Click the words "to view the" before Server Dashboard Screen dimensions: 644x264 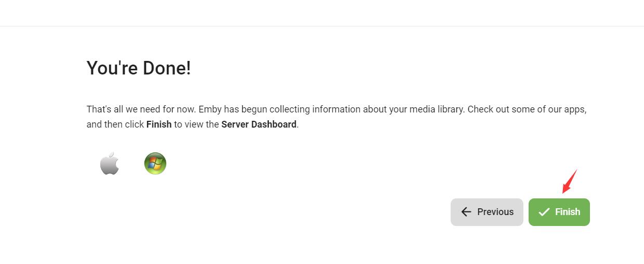point(196,124)
